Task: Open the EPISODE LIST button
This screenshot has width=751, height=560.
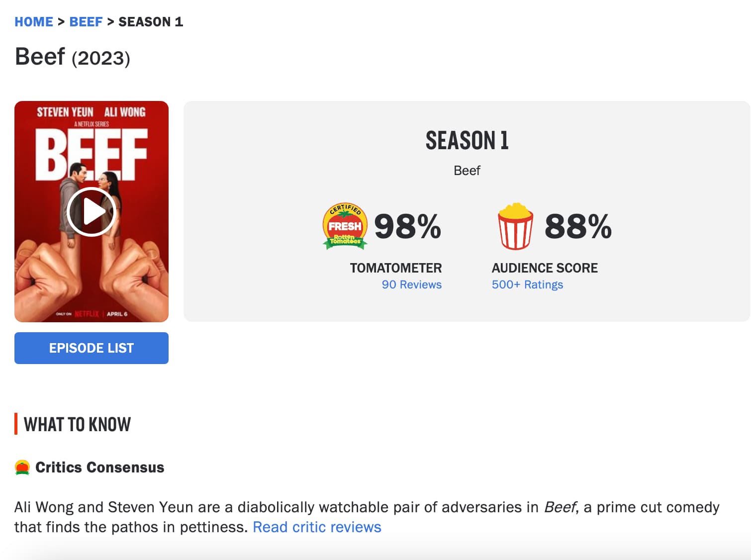Action: (x=92, y=348)
